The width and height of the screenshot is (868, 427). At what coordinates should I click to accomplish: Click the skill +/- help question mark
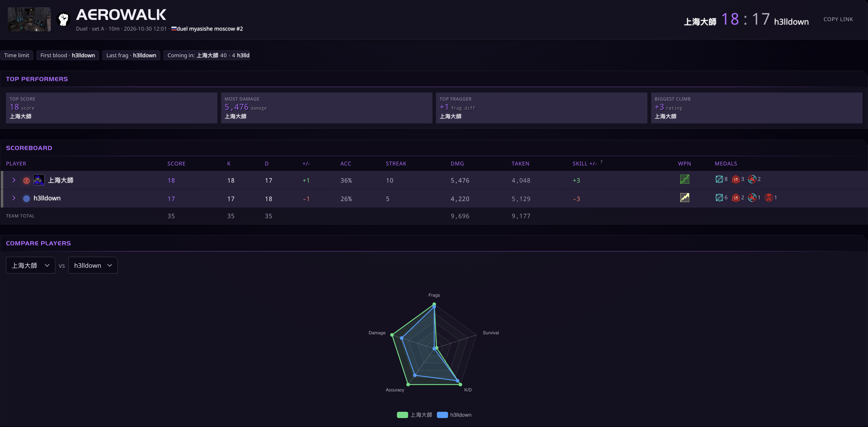602,162
